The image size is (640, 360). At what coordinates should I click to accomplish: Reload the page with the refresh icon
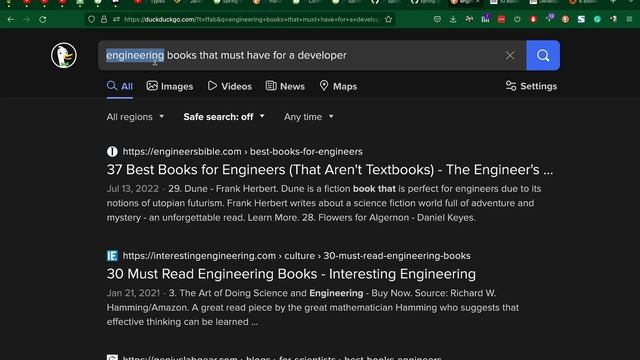[42, 19]
